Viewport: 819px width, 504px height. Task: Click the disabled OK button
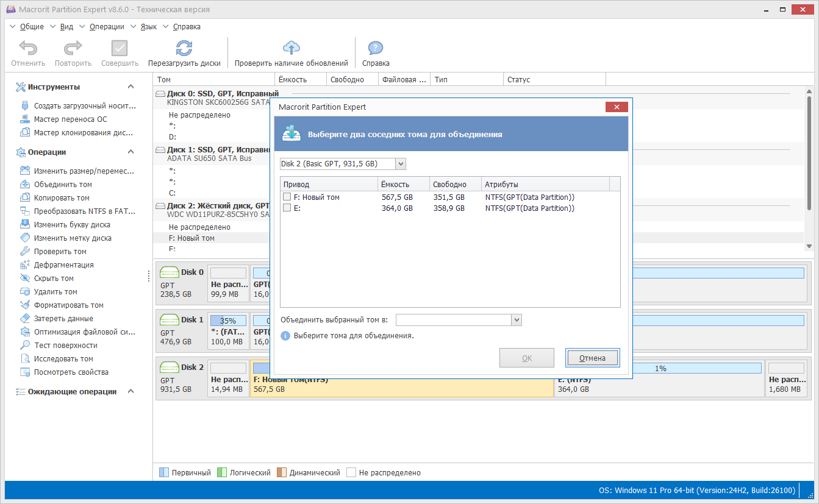(x=527, y=358)
